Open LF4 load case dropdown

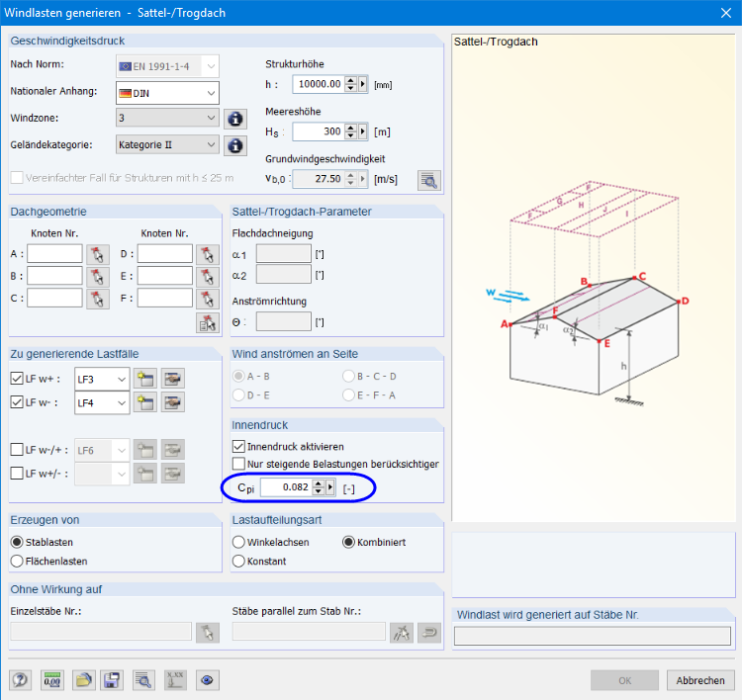click(102, 402)
